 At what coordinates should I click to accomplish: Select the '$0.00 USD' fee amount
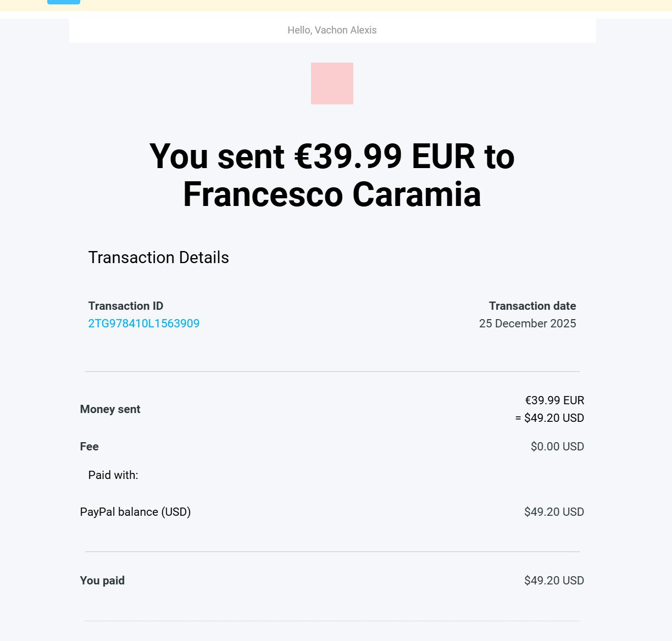[557, 447]
